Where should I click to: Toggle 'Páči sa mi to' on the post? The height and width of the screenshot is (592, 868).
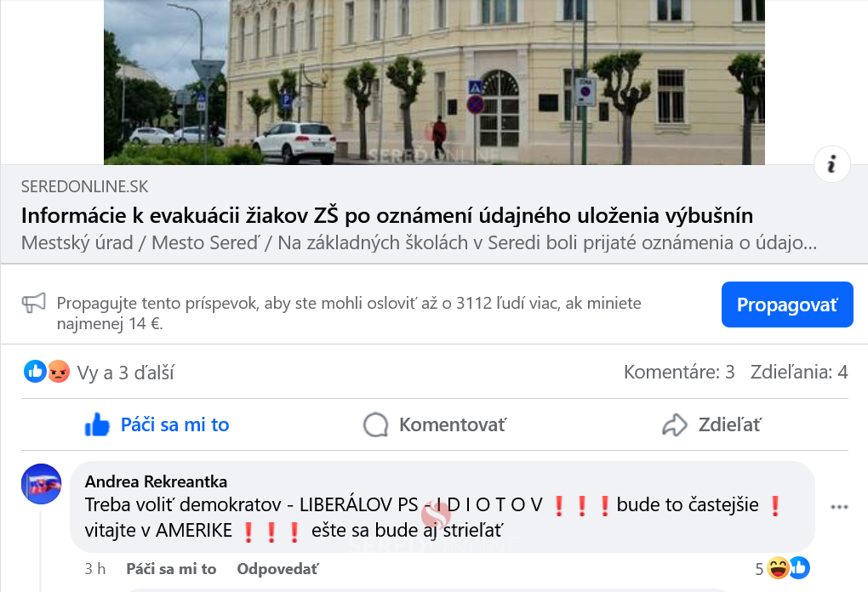click(157, 425)
